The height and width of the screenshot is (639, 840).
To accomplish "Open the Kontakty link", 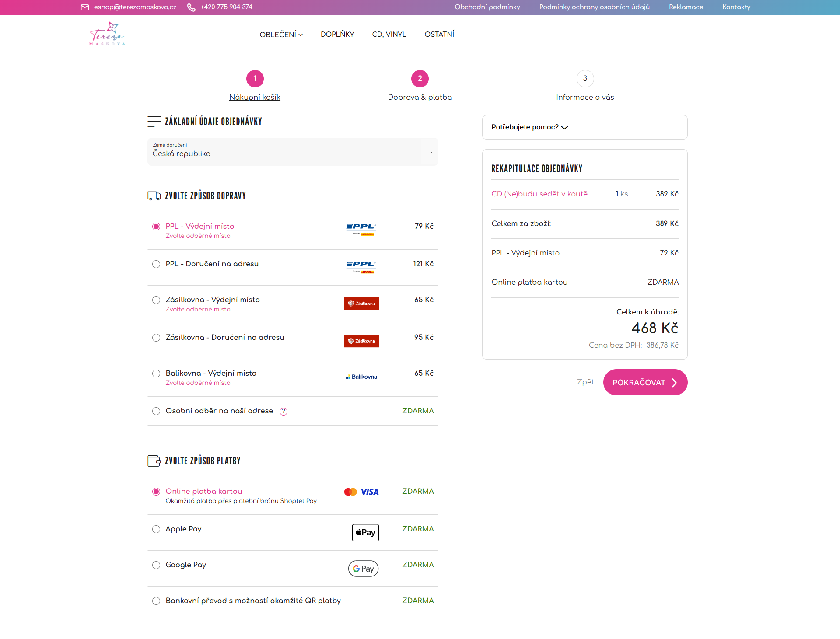I will (736, 7).
